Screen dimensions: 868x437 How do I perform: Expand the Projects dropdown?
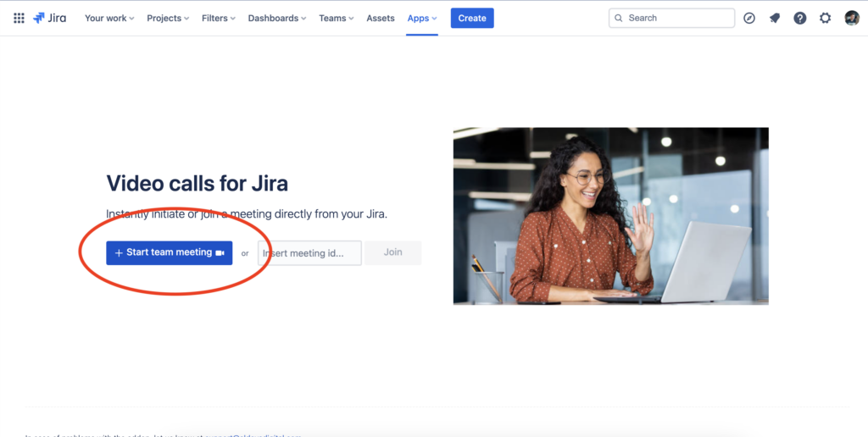point(168,19)
